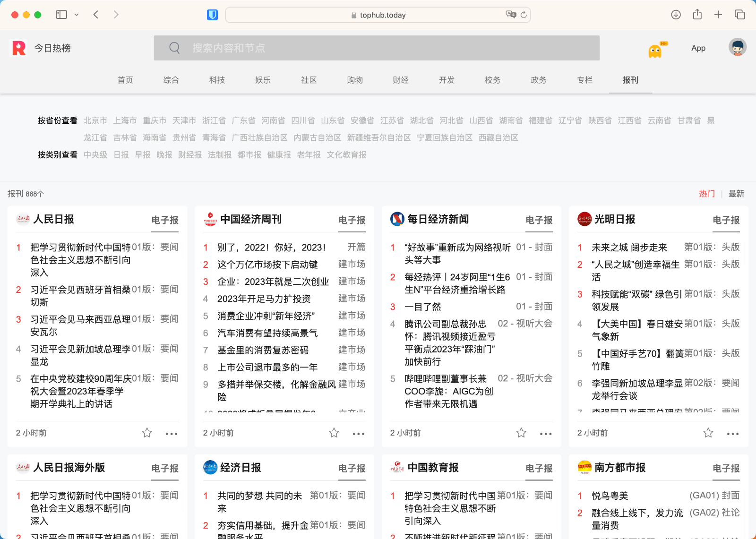Filter newspapers by 北京市

pos(95,120)
